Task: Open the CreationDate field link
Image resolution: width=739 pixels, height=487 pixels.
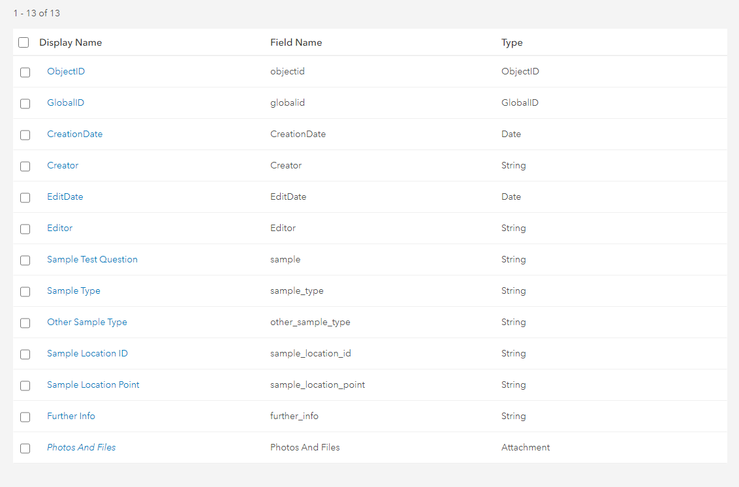Action: (x=74, y=134)
